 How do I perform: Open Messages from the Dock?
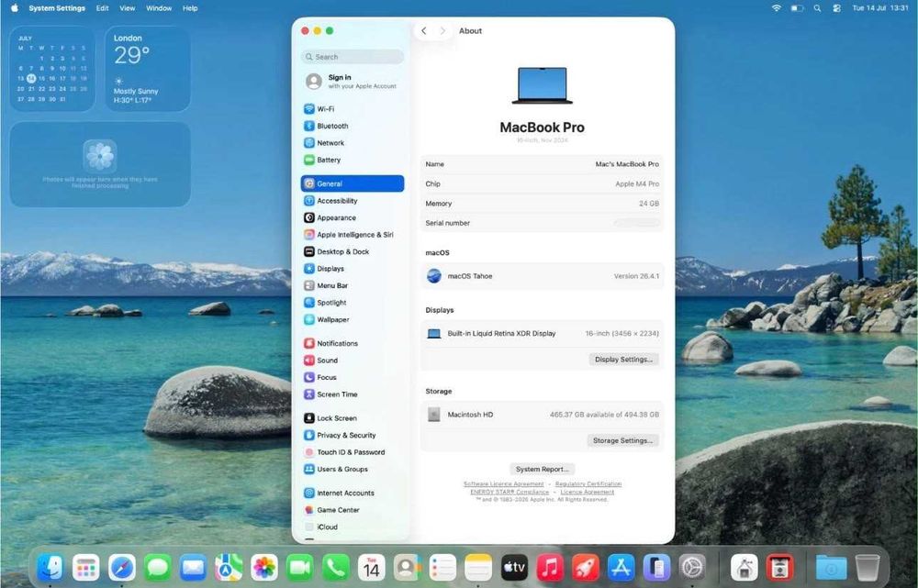coord(158,568)
